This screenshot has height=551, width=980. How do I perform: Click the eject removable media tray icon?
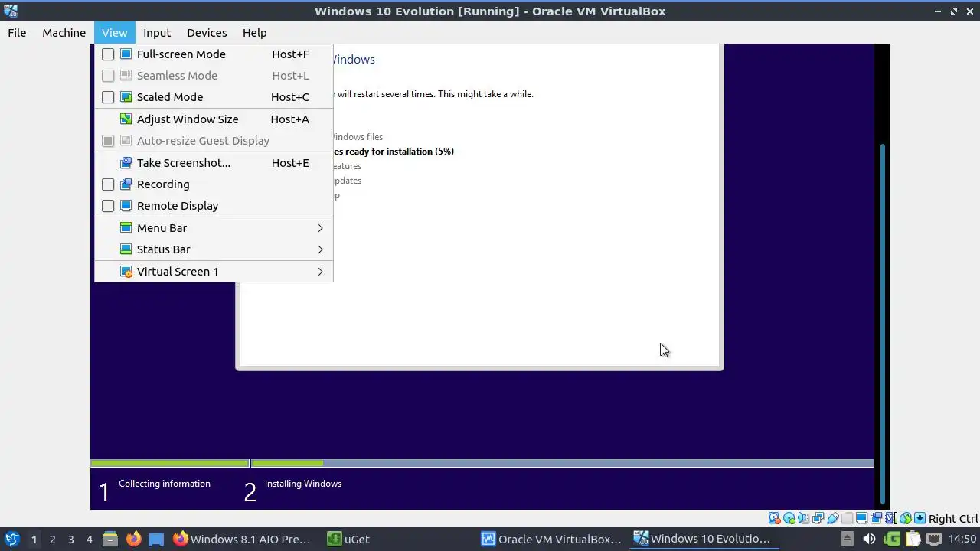point(847,539)
